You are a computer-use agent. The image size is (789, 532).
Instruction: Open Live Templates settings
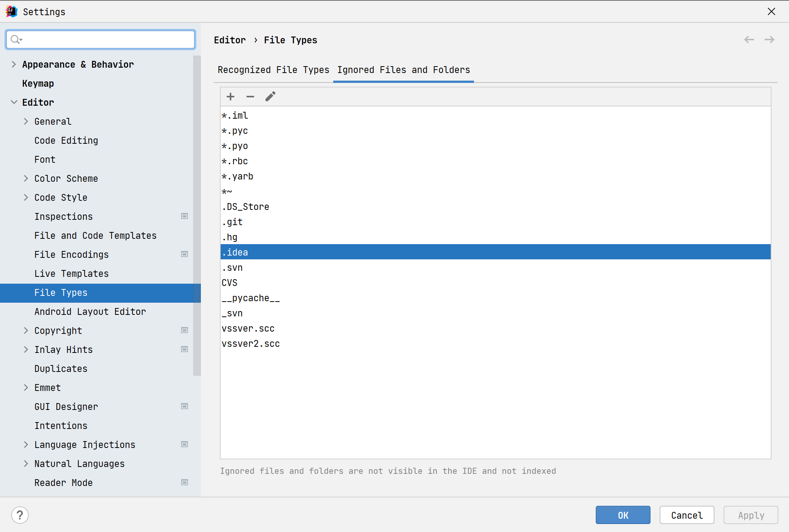coord(72,273)
